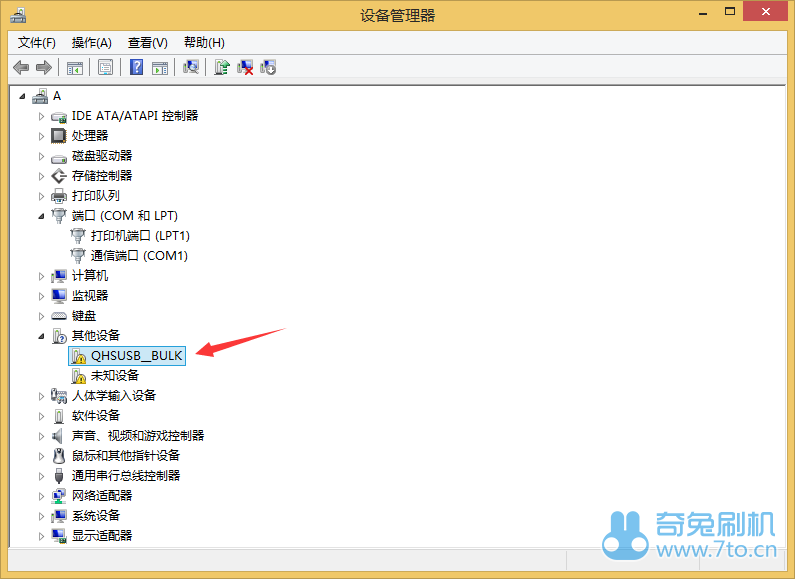
Task: Click the Update driver software icon
Action: tap(222, 67)
